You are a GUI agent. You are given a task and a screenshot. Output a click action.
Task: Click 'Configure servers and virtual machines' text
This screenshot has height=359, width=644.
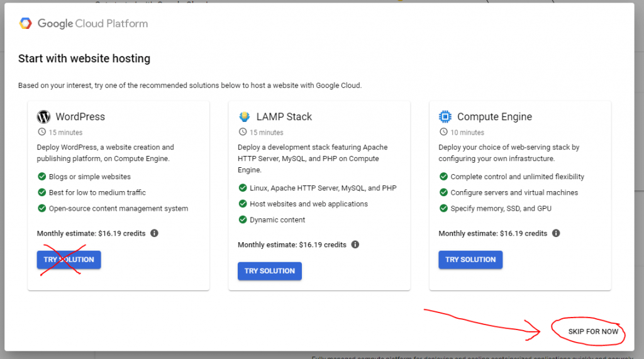pyautogui.click(x=514, y=192)
